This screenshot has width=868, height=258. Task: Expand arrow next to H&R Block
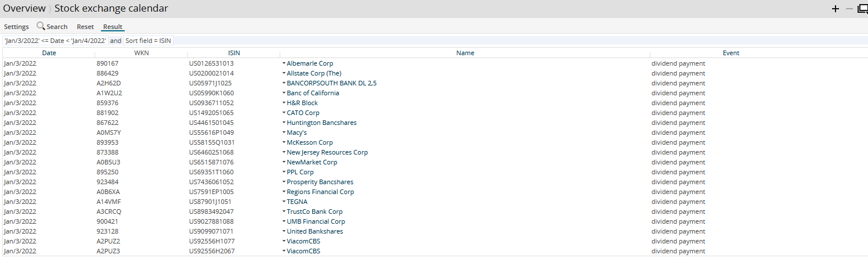pyautogui.click(x=284, y=103)
